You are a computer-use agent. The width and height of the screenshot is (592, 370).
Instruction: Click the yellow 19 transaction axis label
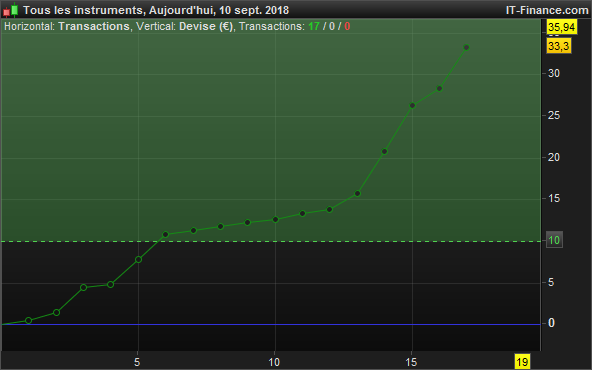522,362
